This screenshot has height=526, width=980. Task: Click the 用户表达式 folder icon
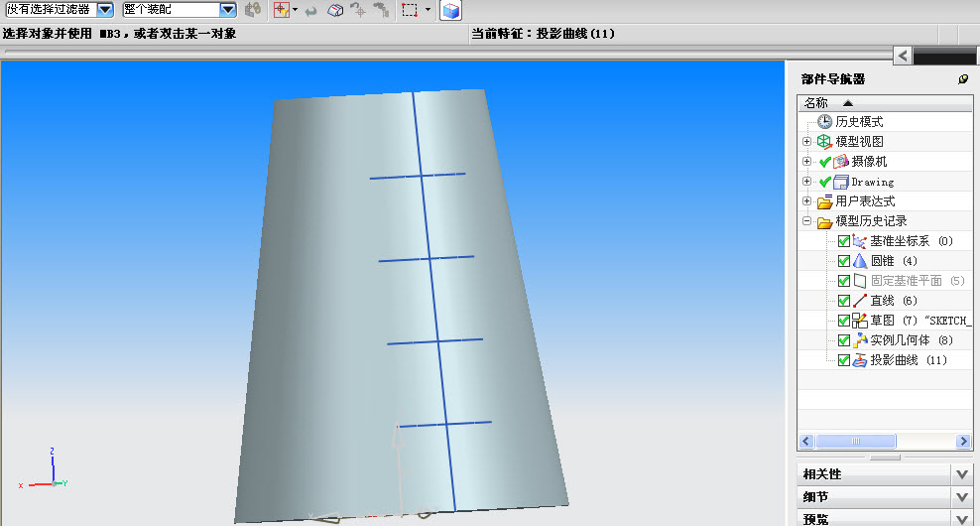825,201
